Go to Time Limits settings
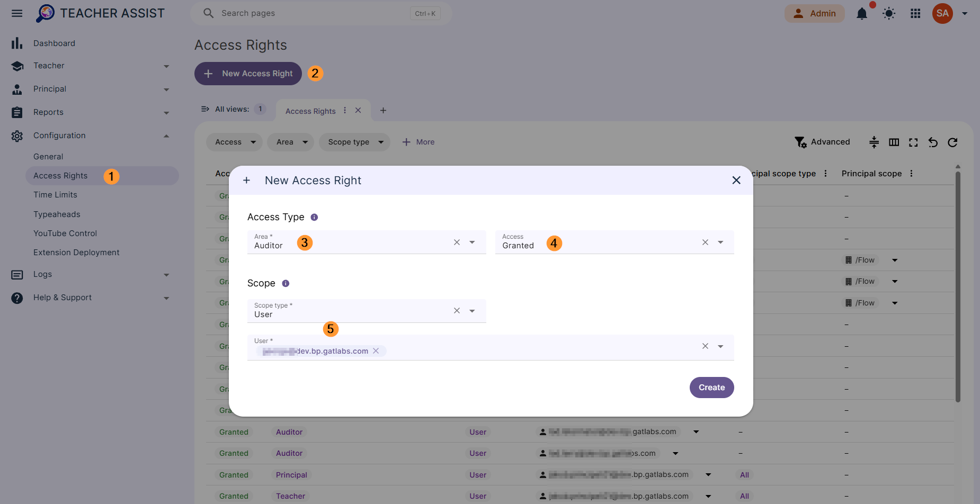 [55, 195]
